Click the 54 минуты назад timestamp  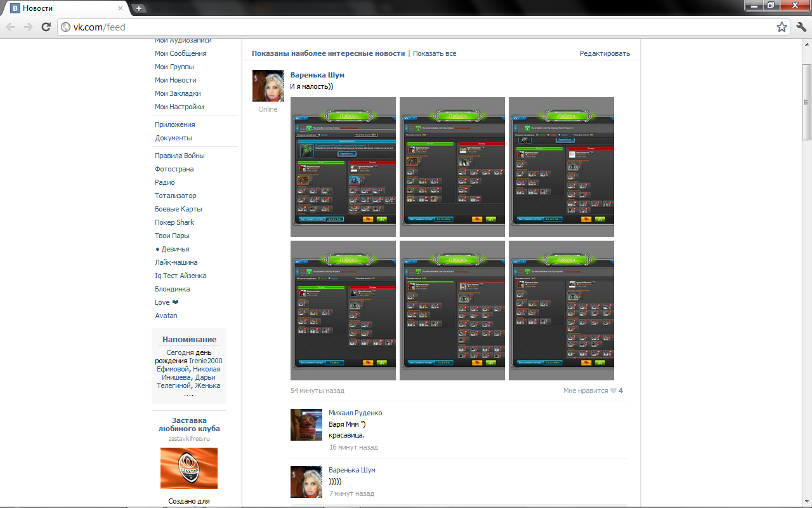pyautogui.click(x=317, y=391)
